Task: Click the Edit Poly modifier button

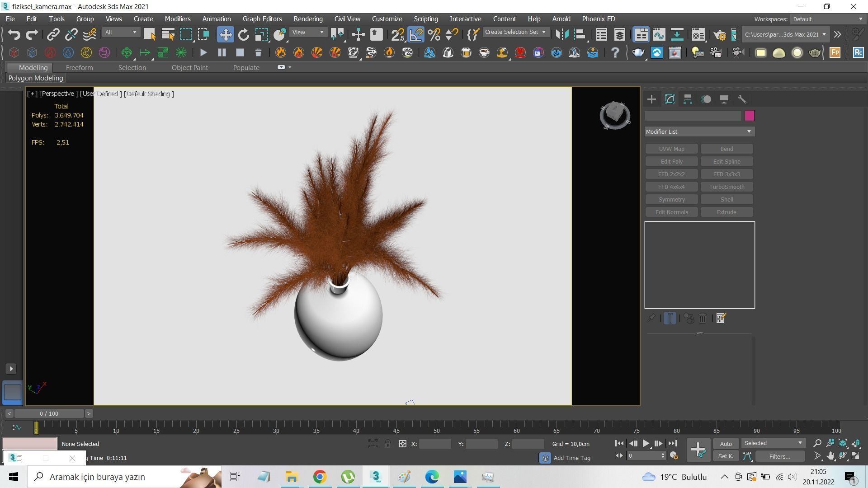Action: 671,161
